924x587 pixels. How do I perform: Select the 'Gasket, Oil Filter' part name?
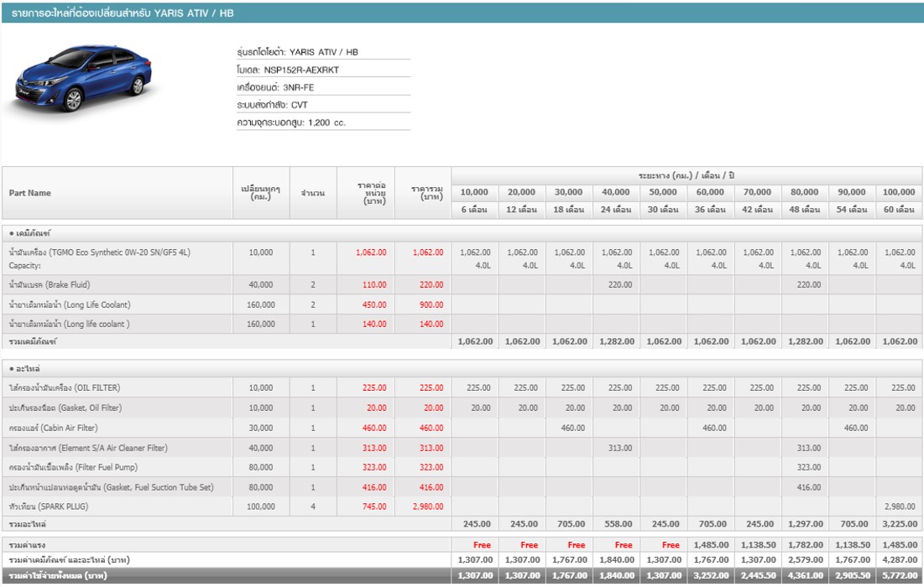pyautogui.click(x=65, y=408)
